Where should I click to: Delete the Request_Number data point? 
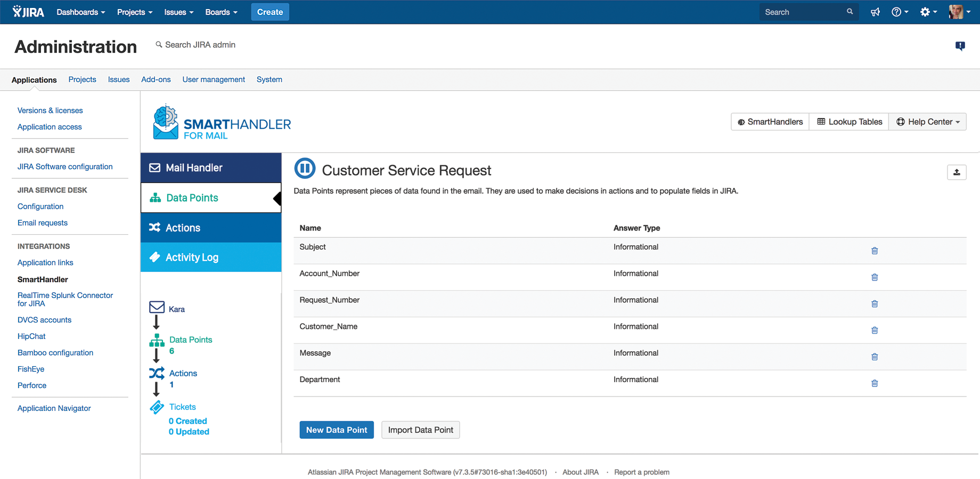pyautogui.click(x=875, y=304)
